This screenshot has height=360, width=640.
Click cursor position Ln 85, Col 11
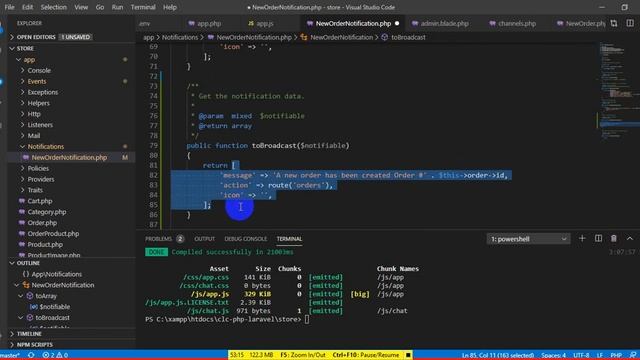[498, 355]
